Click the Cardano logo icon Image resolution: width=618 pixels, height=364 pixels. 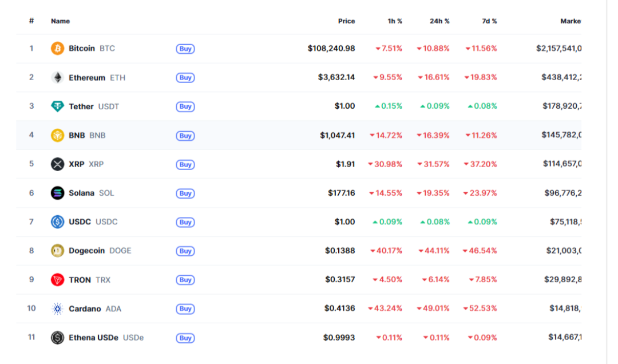pos(58,309)
